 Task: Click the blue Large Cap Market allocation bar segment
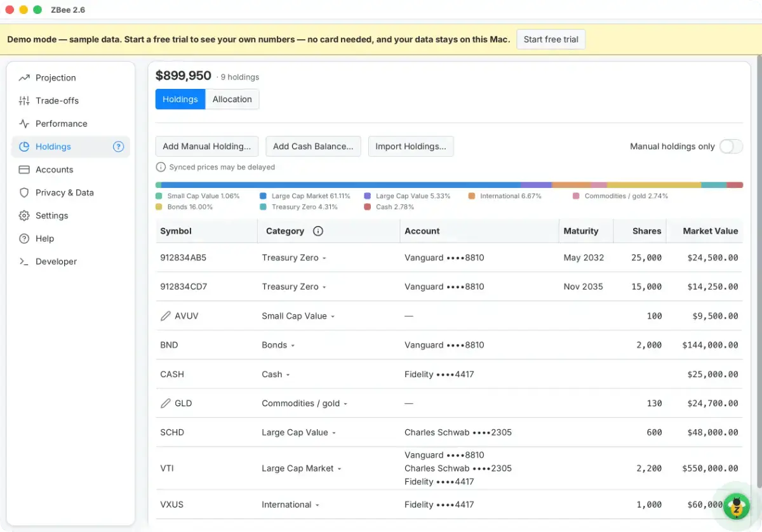341,185
